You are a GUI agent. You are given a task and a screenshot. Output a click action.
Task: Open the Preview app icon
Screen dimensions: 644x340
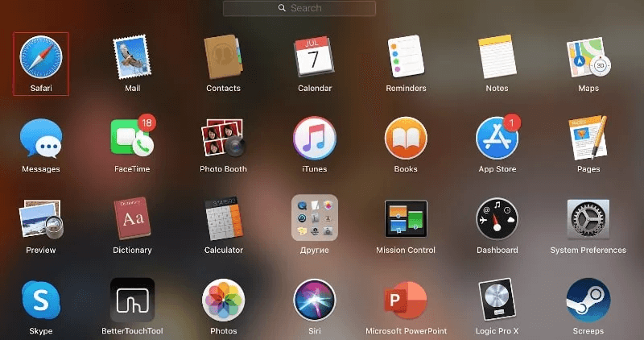[x=41, y=219]
